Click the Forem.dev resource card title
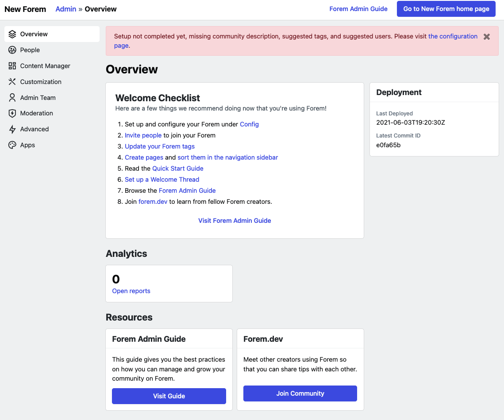 (x=263, y=339)
